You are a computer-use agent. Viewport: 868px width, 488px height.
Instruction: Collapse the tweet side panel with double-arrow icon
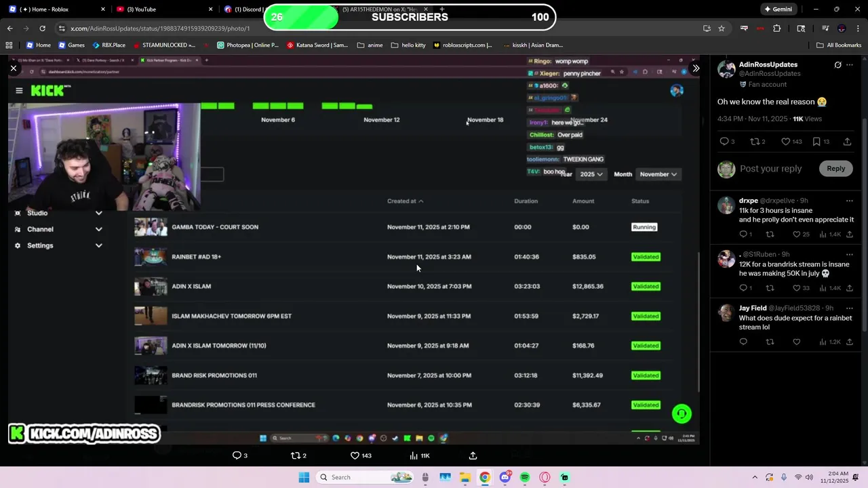pos(696,68)
